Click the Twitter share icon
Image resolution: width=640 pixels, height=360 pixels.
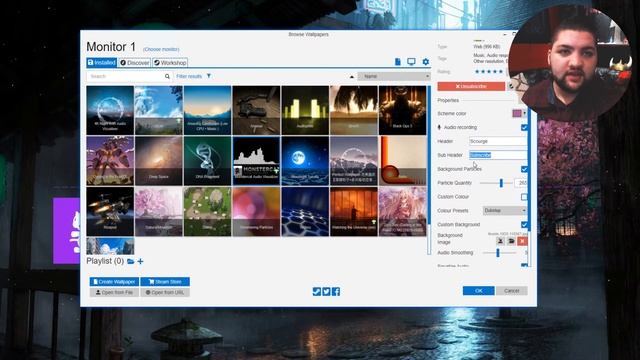click(x=326, y=291)
